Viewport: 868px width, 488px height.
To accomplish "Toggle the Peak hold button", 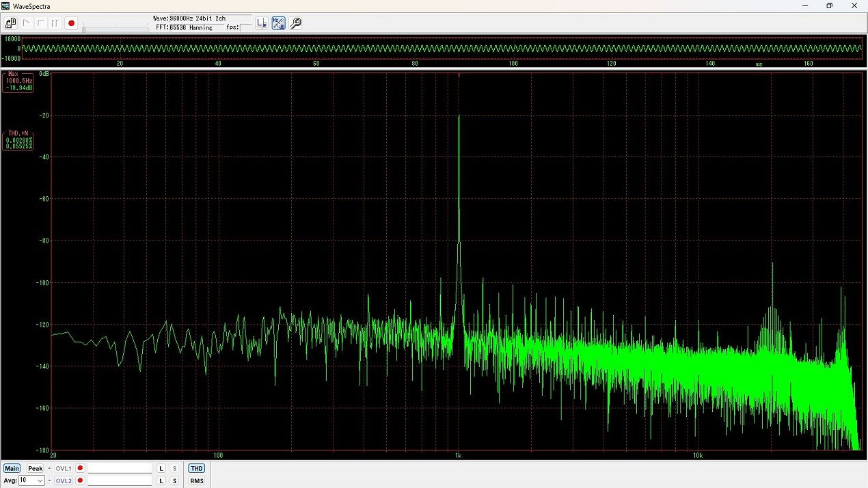I will point(35,469).
